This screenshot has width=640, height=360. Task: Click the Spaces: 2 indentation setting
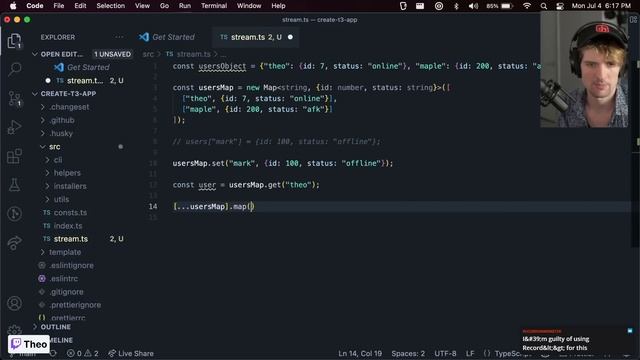(408, 353)
